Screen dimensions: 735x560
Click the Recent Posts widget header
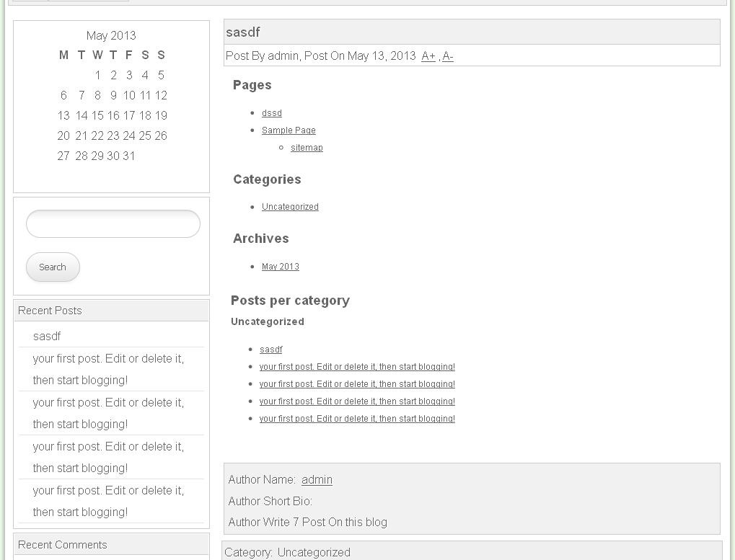50,311
